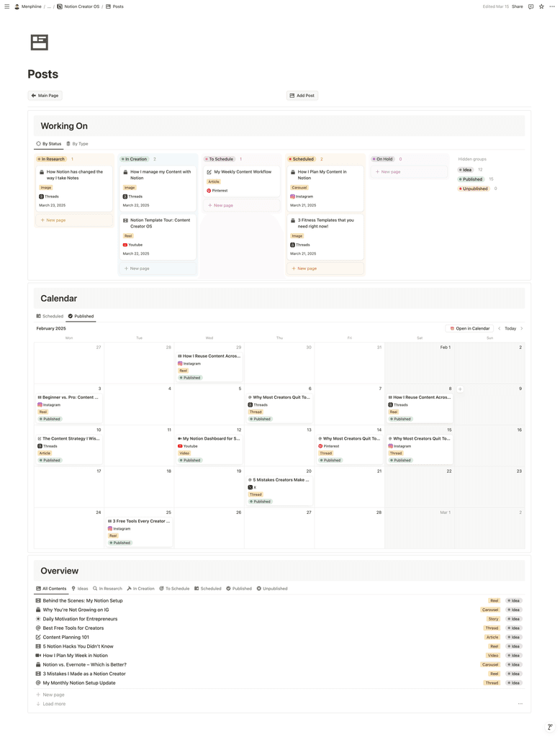
Task: Go to previous month with left arrow
Action: [499, 328]
